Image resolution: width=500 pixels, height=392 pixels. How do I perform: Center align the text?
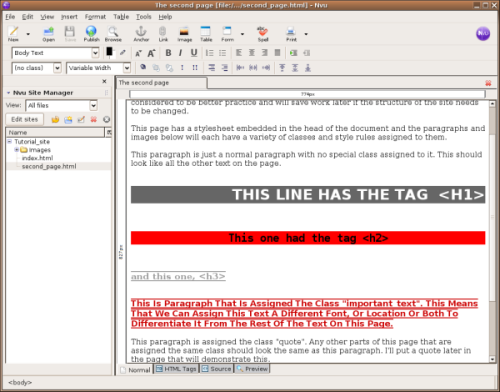coord(252,53)
